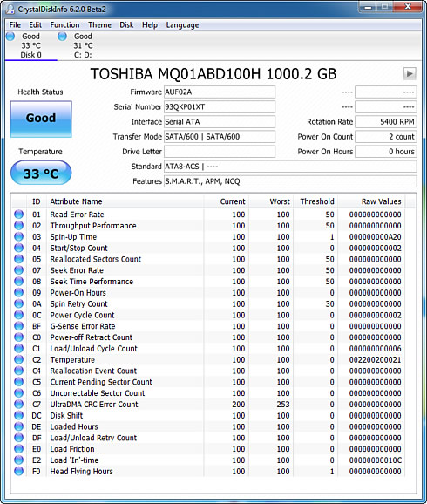Click the Reallocated Sectors Count status orb

[x=19, y=259]
